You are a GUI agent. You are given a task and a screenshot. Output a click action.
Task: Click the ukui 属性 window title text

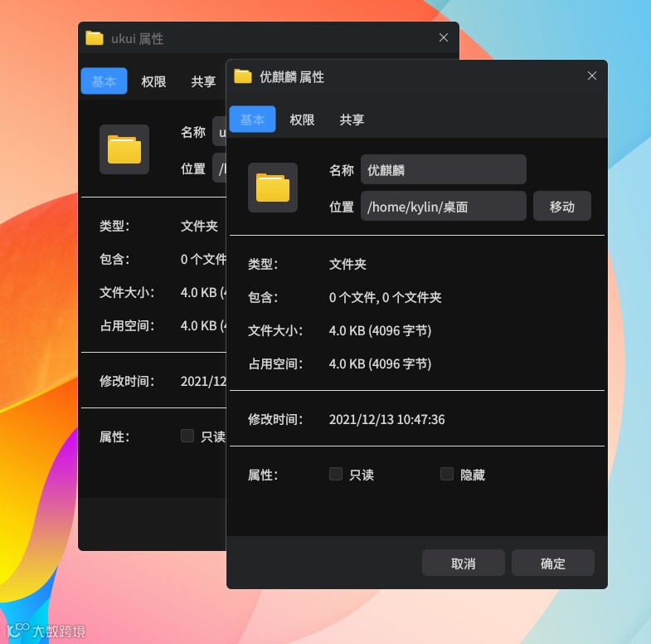(138, 39)
